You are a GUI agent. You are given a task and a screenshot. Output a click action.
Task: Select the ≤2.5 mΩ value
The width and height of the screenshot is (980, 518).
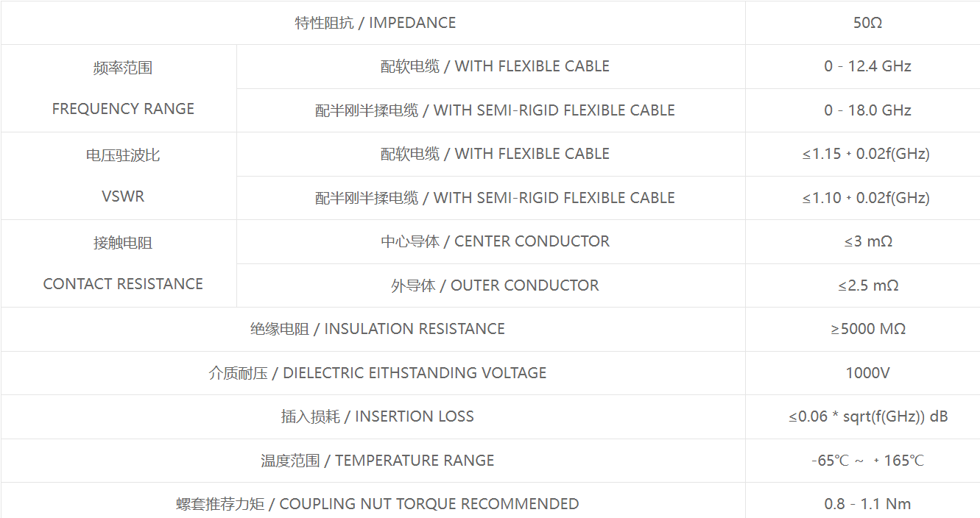coord(868,285)
